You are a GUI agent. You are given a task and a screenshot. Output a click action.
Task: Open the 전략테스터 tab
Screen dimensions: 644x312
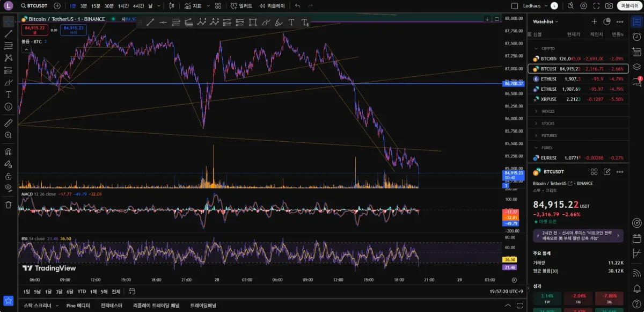112,305
